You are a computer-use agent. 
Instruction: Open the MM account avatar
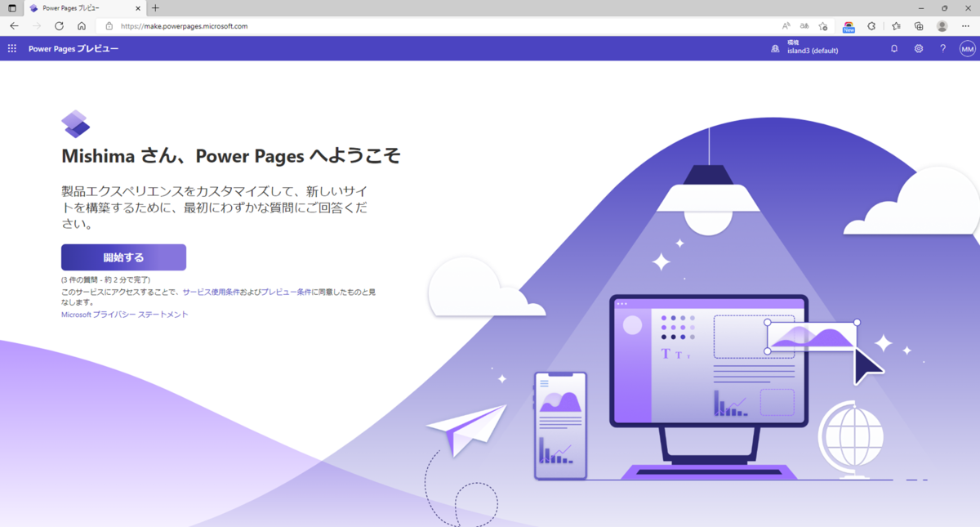pyautogui.click(x=968, y=49)
